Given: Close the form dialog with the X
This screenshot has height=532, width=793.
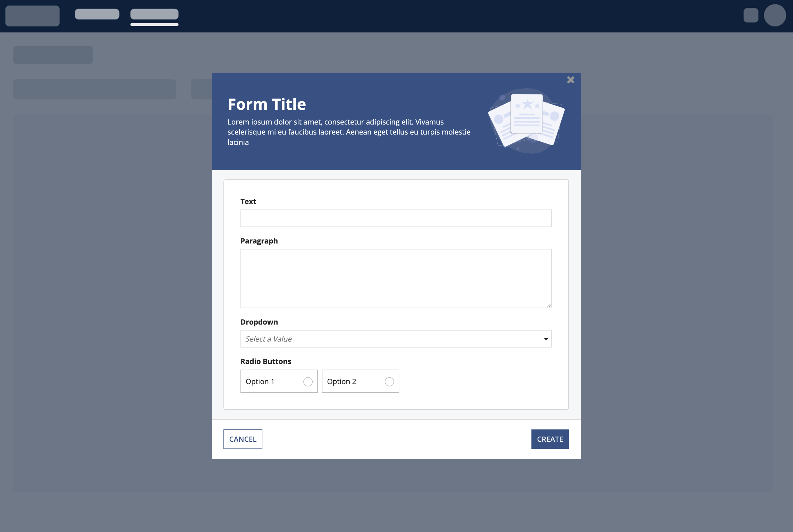Looking at the screenshot, I should [x=571, y=80].
